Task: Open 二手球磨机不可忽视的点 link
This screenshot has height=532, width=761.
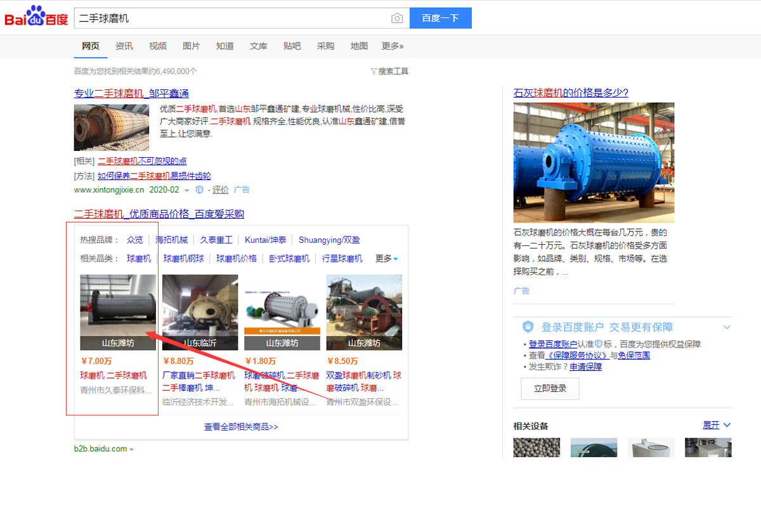Action: click(x=142, y=162)
